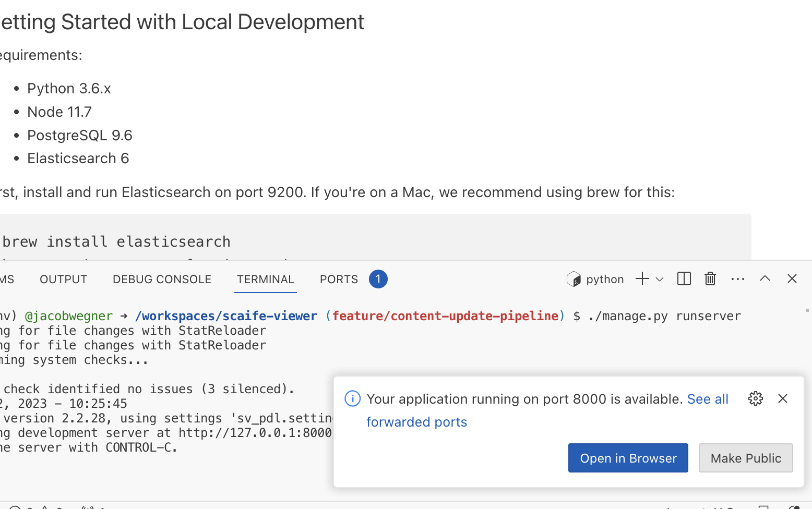This screenshot has width=812, height=509.
Task: Open notification settings gear icon
Action: pyautogui.click(x=755, y=399)
